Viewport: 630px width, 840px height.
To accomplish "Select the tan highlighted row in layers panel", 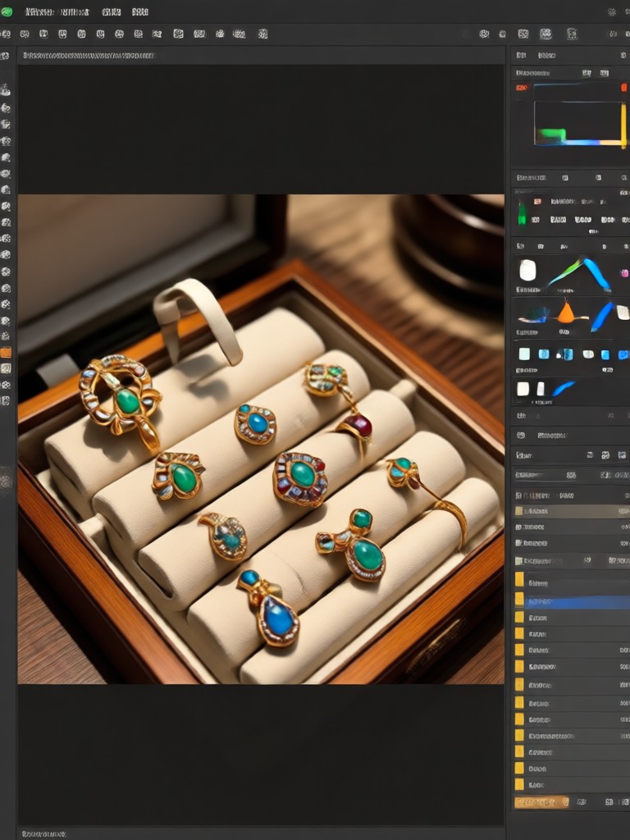I will 572,511.
